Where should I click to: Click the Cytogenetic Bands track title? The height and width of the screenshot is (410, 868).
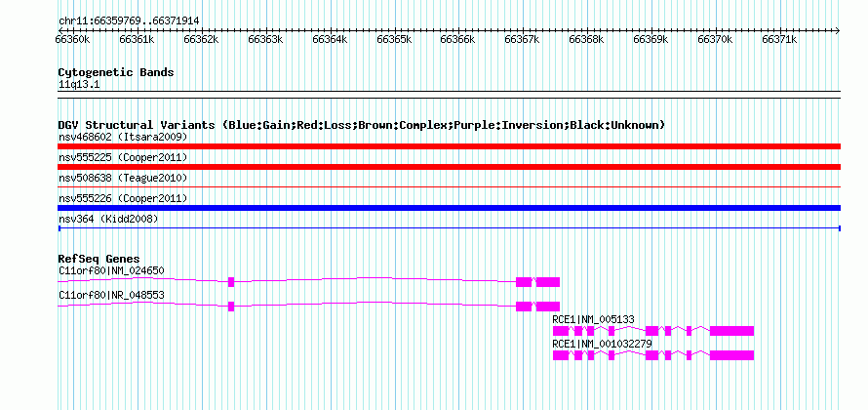(116, 72)
